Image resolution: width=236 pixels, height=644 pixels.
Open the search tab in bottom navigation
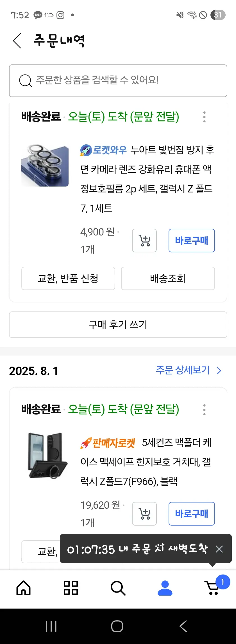click(x=118, y=588)
